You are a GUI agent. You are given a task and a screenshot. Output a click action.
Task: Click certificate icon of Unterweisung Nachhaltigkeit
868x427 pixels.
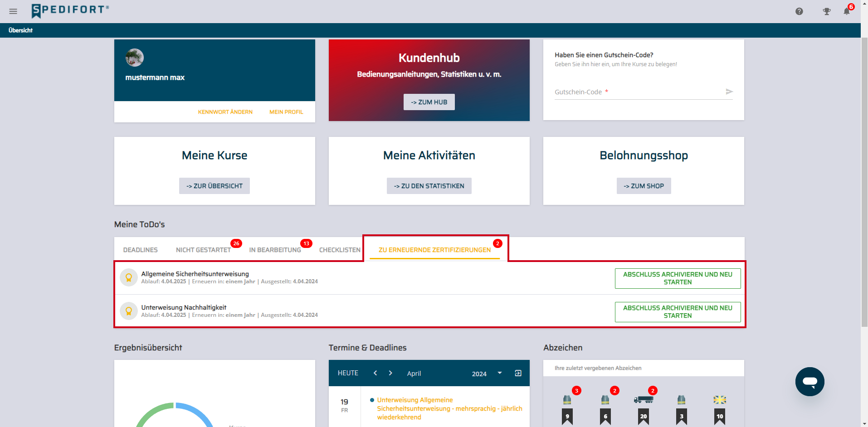pos(129,311)
